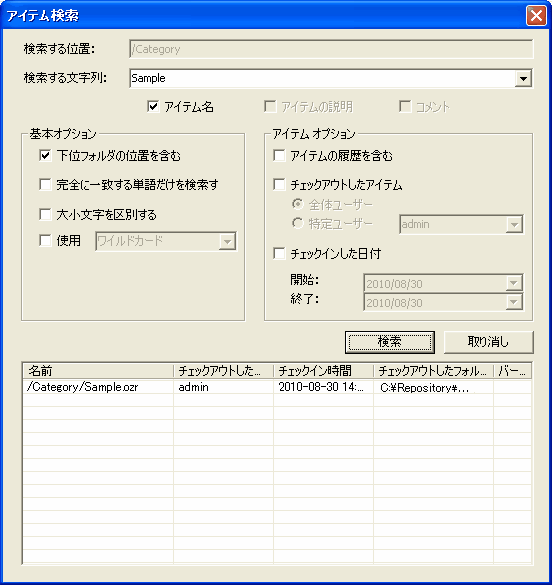Enable チェックアウトしたアイテム checkbox
This screenshot has height=585, width=552.
(x=279, y=184)
